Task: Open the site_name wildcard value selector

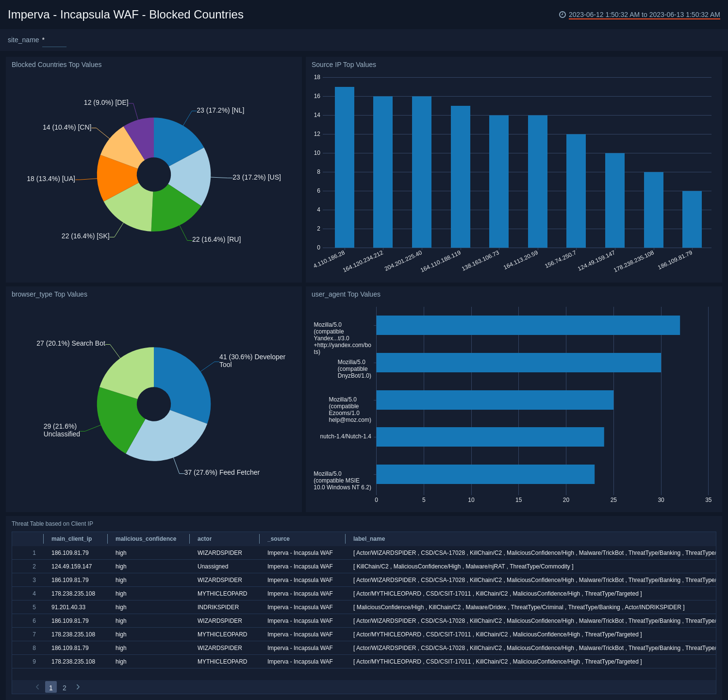Action: [54, 40]
